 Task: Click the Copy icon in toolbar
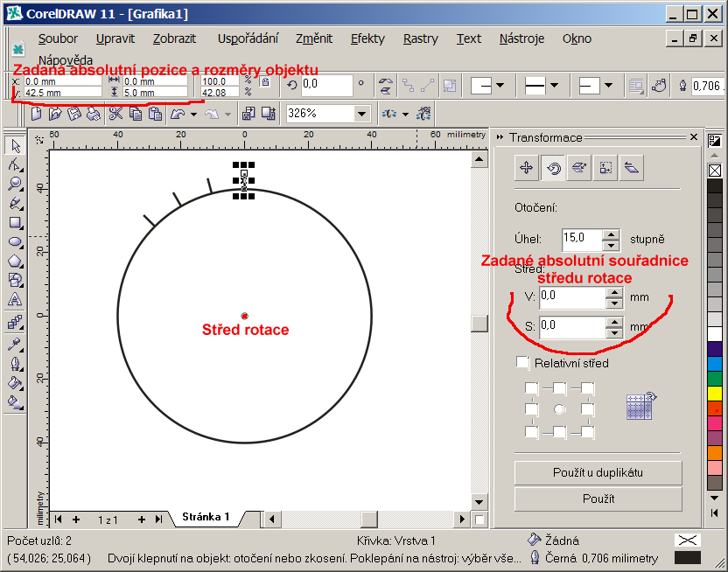136,113
